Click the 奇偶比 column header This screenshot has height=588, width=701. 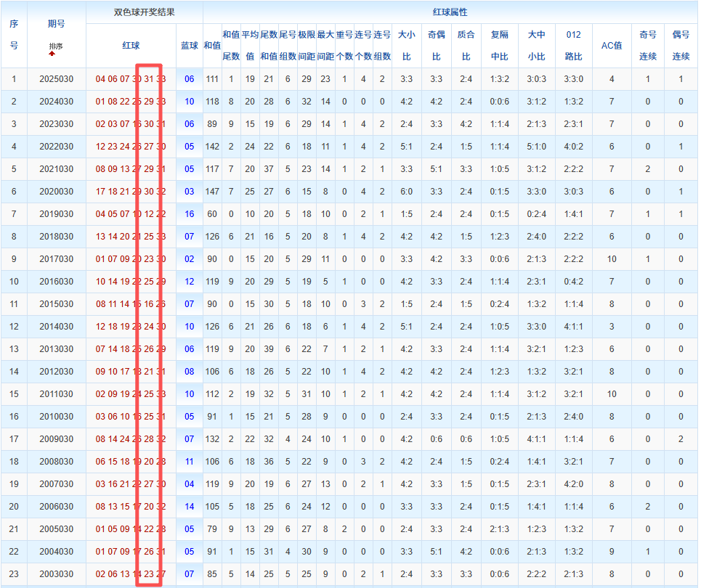point(437,45)
